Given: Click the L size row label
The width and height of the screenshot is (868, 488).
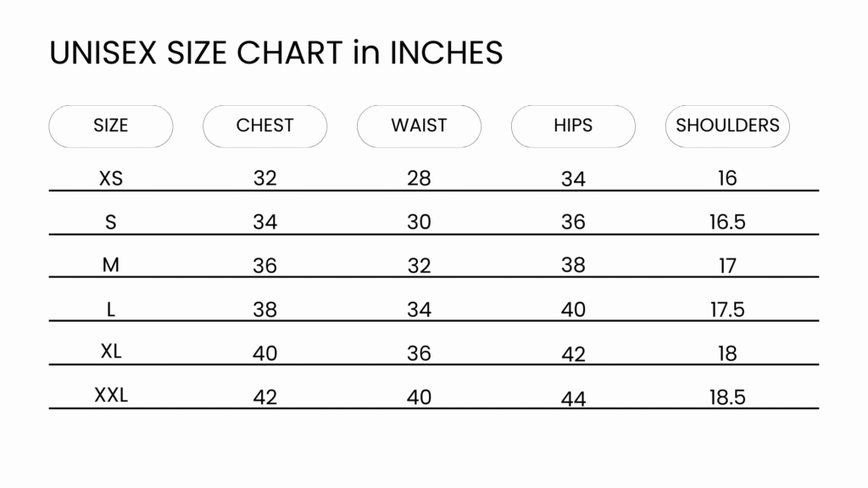Looking at the screenshot, I should [111, 310].
